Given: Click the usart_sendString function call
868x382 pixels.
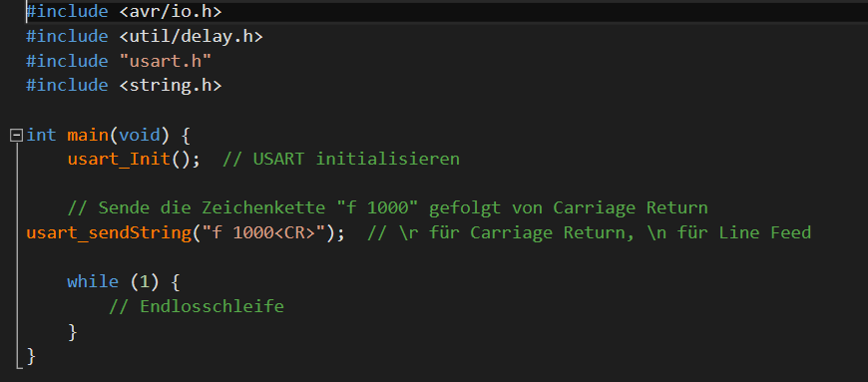Looking at the screenshot, I should pos(109,232).
